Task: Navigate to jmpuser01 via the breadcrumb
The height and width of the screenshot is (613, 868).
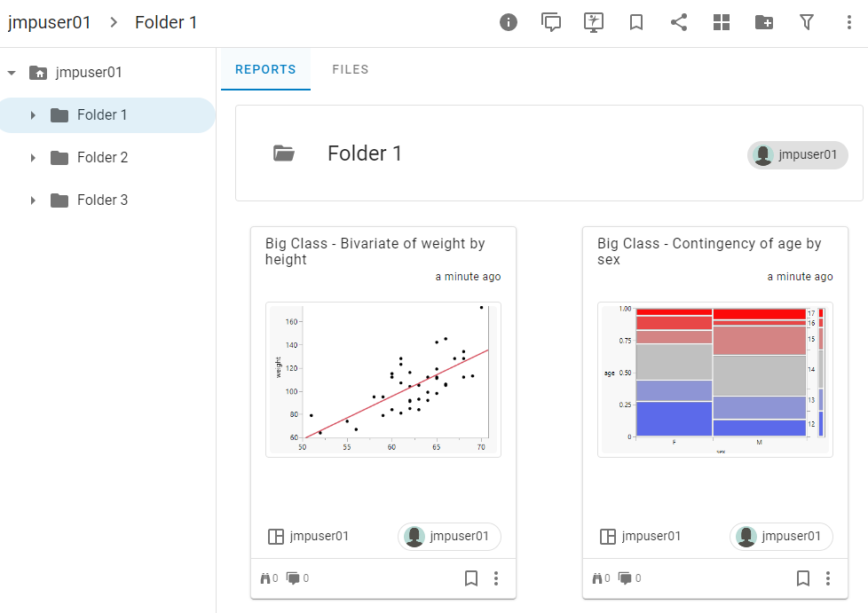Action: click(50, 22)
